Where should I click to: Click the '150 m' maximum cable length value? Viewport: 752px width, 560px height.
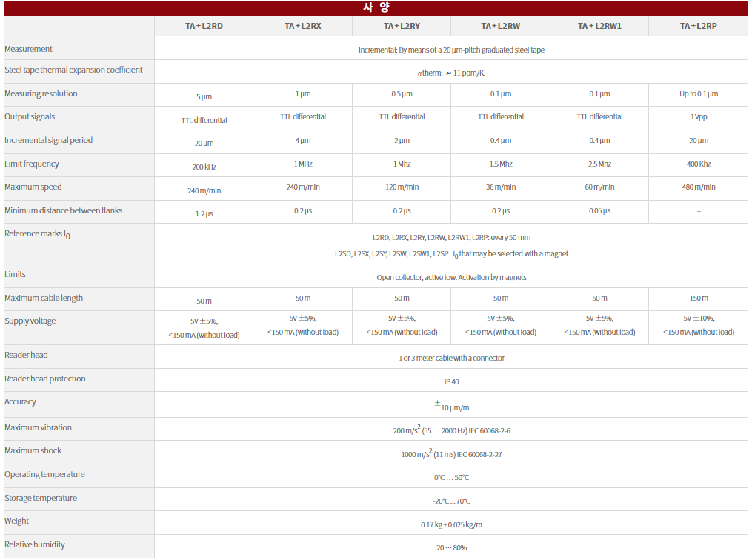click(x=698, y=299)
